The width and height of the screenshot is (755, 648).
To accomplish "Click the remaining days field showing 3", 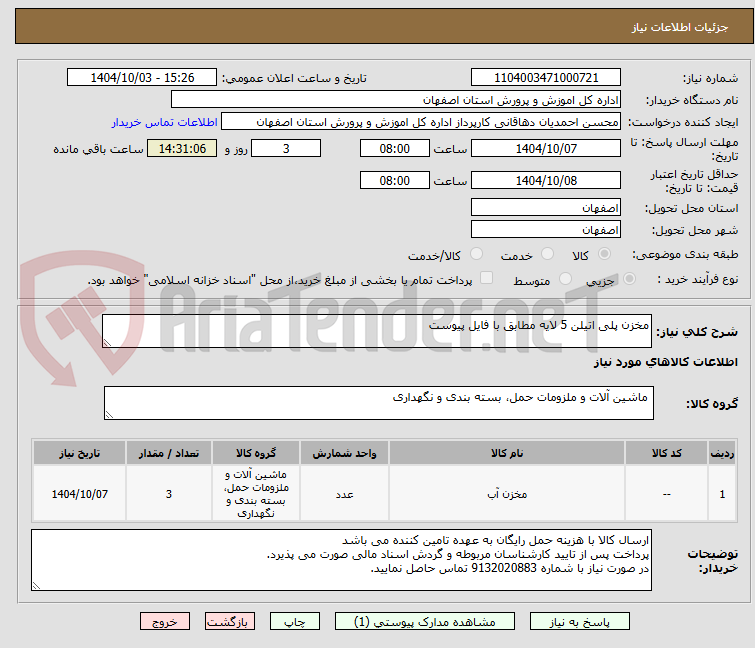I will [x=286, y=148].
